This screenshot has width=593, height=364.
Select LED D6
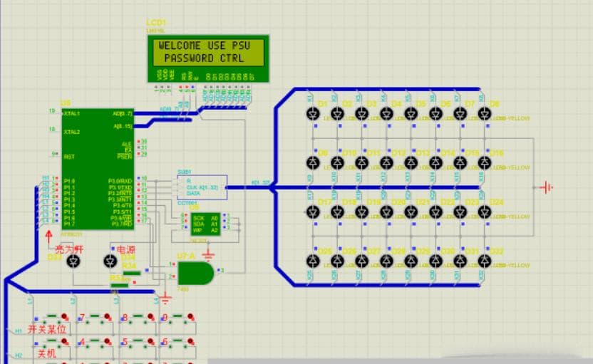(435, 113)
